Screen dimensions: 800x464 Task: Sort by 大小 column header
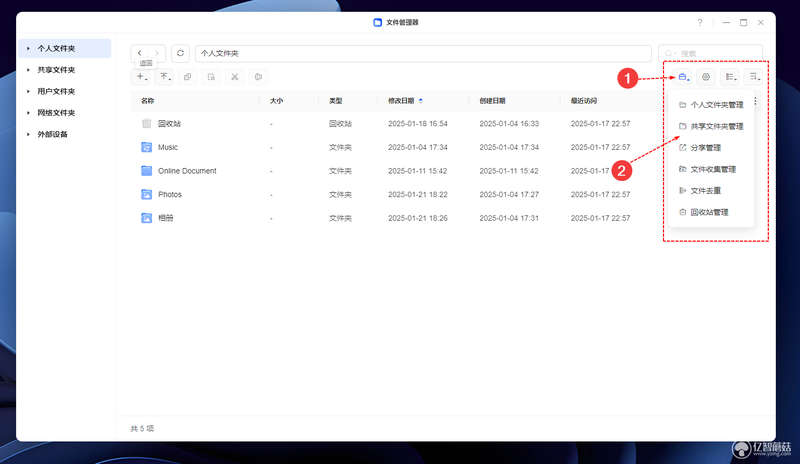277,101
